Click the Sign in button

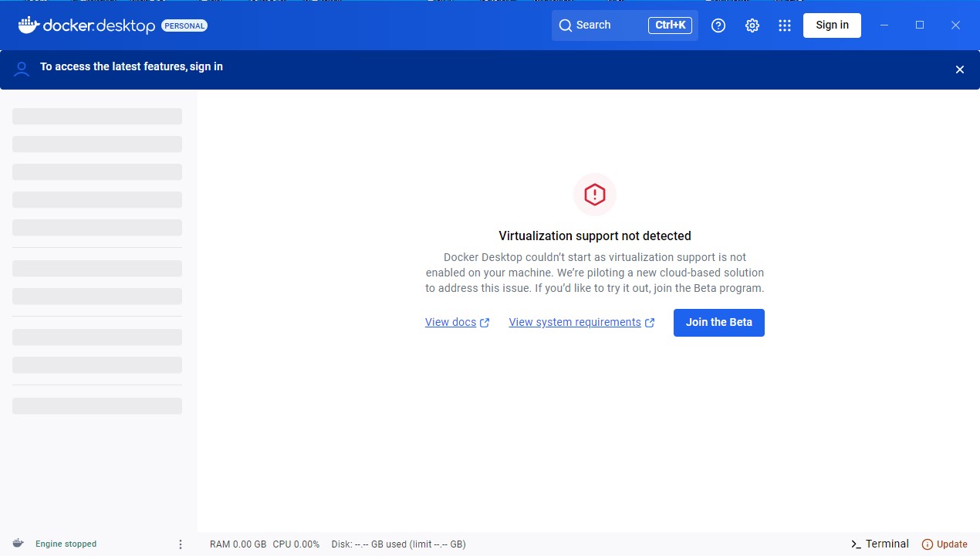tap(832, 25)
